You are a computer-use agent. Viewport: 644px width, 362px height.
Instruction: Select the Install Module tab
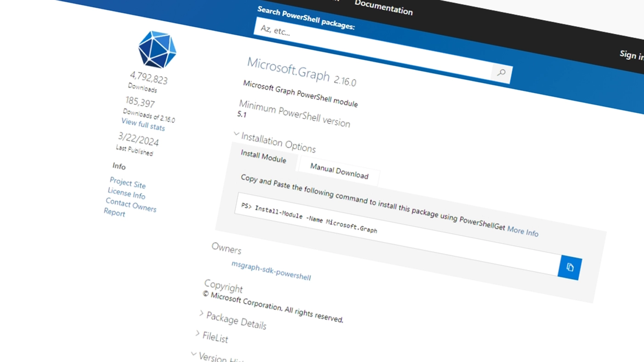pyautogui.click(x=263, y=158)
